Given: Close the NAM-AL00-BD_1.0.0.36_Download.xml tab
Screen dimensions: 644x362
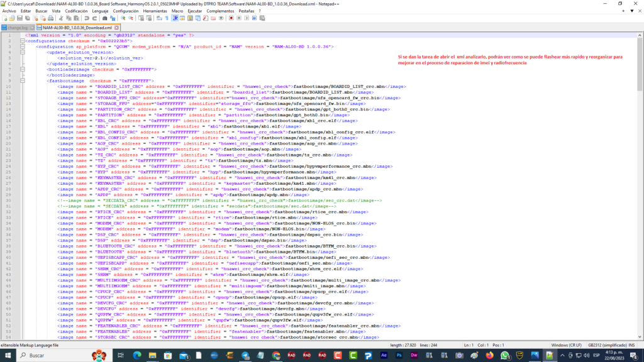Looking at the screenshot, I should pos(116,28).
